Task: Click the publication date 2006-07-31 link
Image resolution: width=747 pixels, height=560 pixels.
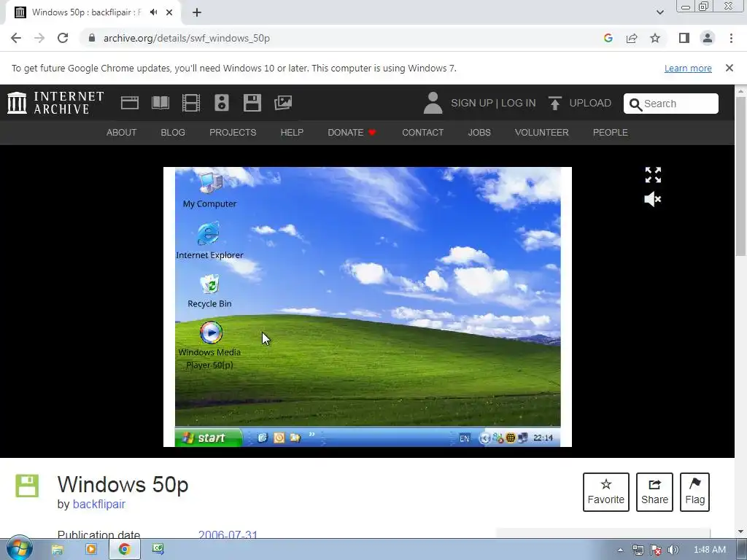Action: coord(228,534)
